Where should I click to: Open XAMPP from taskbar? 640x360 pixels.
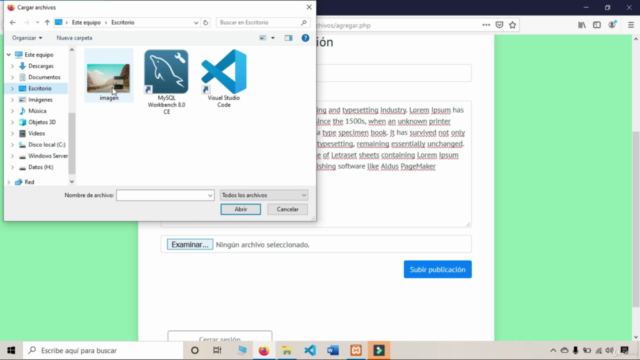[x=356, y=350]
